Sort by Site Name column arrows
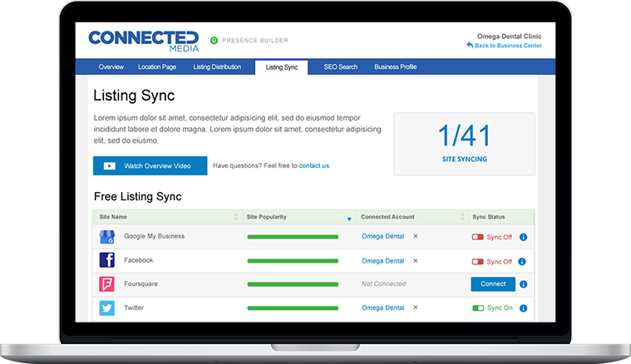 tap(236, 217)
